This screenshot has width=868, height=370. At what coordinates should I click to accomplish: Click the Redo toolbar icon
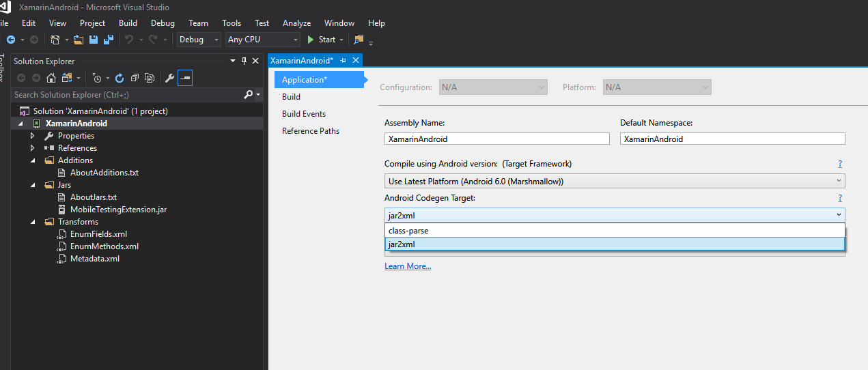click(153, 40)
